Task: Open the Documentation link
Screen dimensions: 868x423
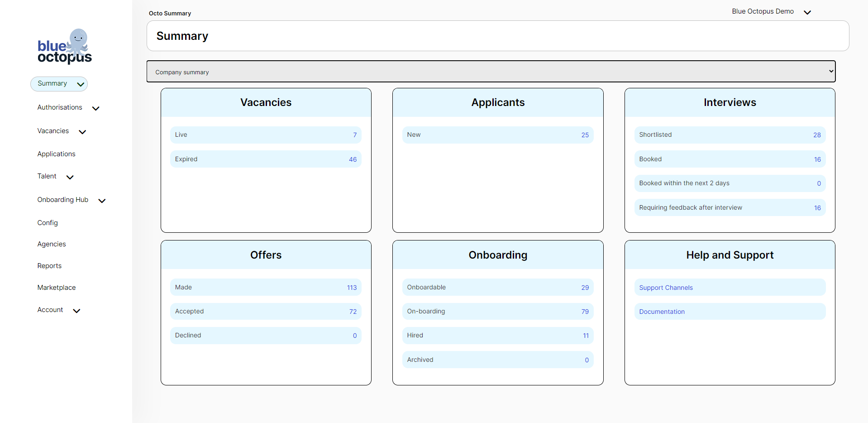Action: click(662, 312)
